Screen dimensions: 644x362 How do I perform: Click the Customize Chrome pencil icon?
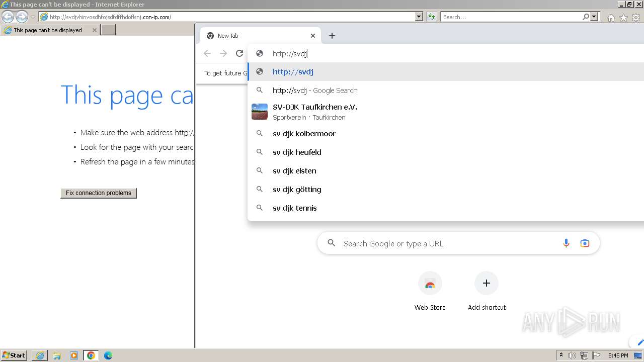click(639, 342)
